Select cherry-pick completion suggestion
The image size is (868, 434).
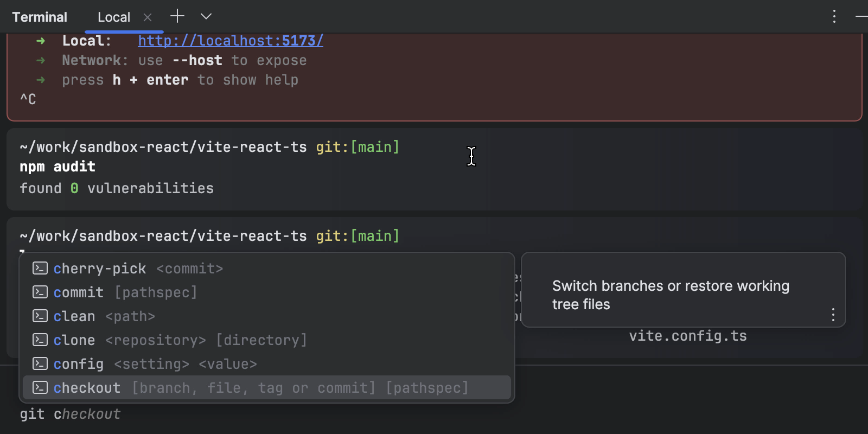click(266, 269)
